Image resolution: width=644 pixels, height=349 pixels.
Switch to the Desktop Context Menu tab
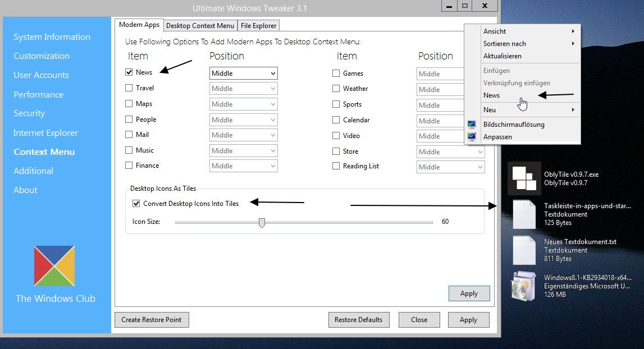coord(200,26)
